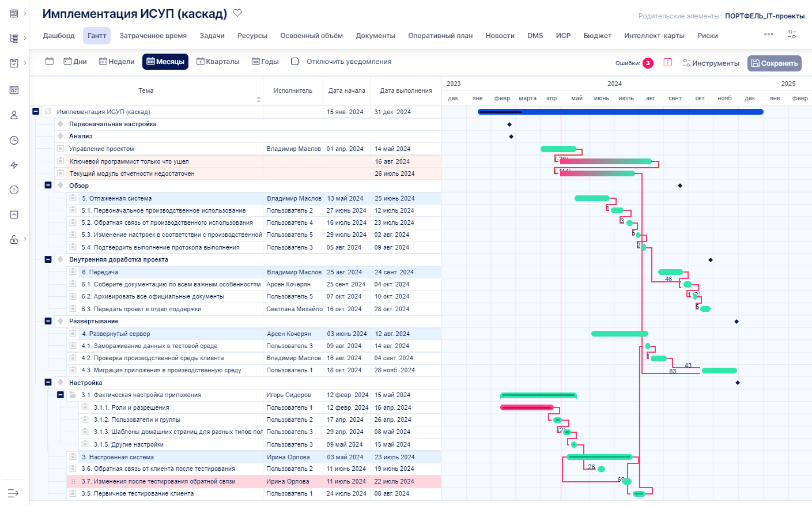Open the clock time-tracking sidebar icon
The image size is (812, 506).
pyautogui.click(x=14, y=140)
